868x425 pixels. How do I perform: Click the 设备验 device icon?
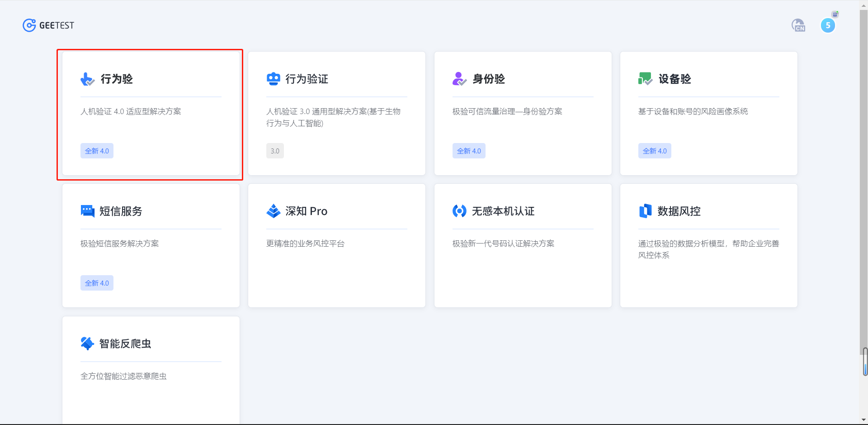[x=645, y=78]
